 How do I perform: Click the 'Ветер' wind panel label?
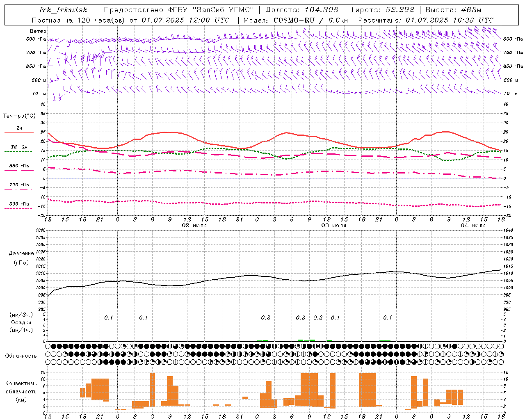click(x=38, y=31)
